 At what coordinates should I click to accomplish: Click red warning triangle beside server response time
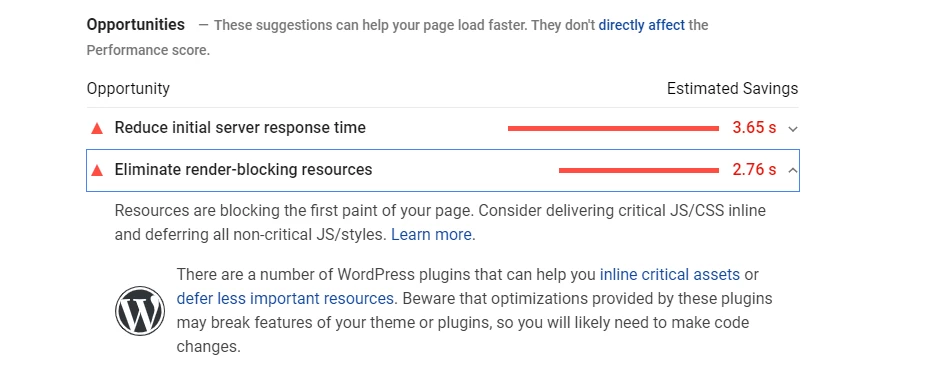coord(97,128)
